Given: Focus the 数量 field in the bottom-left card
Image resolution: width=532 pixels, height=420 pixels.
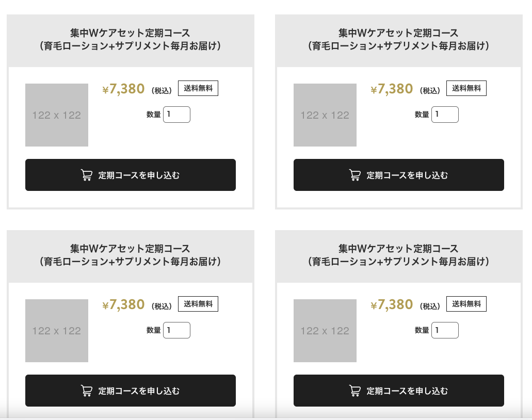Looking at the screenshot, I should (177, 330).
